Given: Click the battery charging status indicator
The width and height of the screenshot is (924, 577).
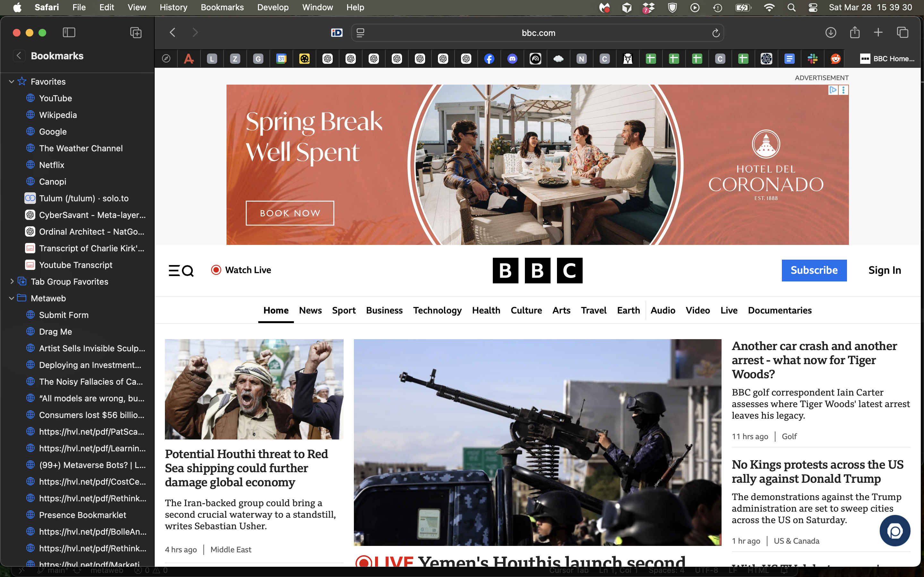Looking at the screenshot, I should (743, 7).
